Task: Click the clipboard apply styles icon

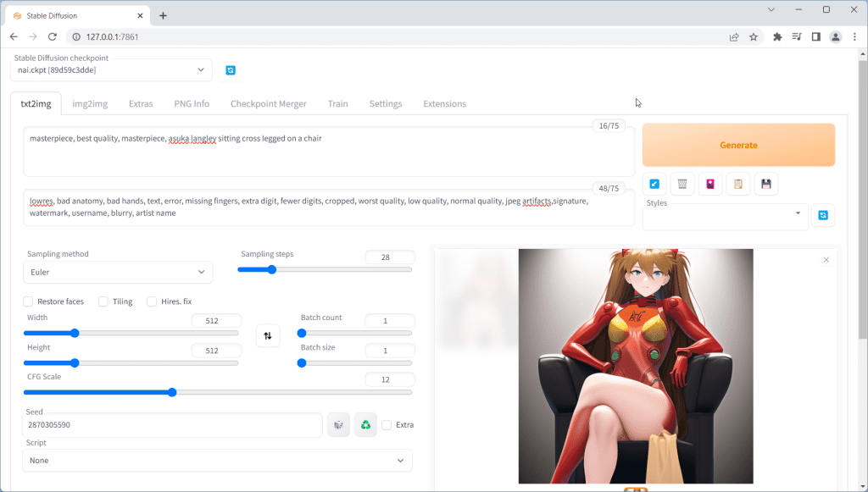Action: (x=738, y=184)
